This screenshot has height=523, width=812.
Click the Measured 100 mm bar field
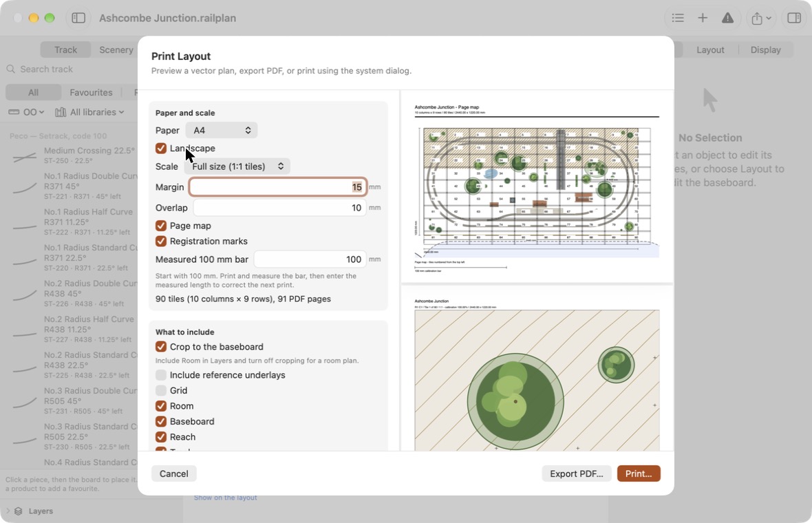pos(310,259)
